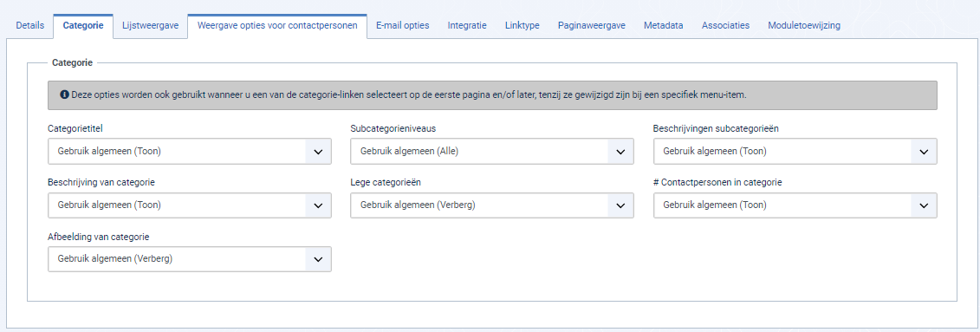Open the Associaties tab
The height and width of the screenshot is (332, 980).
tap(725, 26)
